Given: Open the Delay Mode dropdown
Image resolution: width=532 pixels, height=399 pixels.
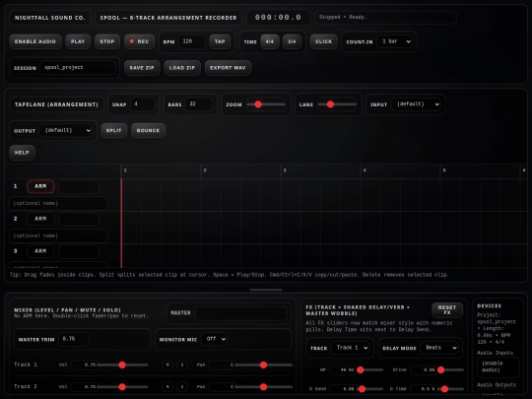Looking at the screenshot, I should pos(439,348).
